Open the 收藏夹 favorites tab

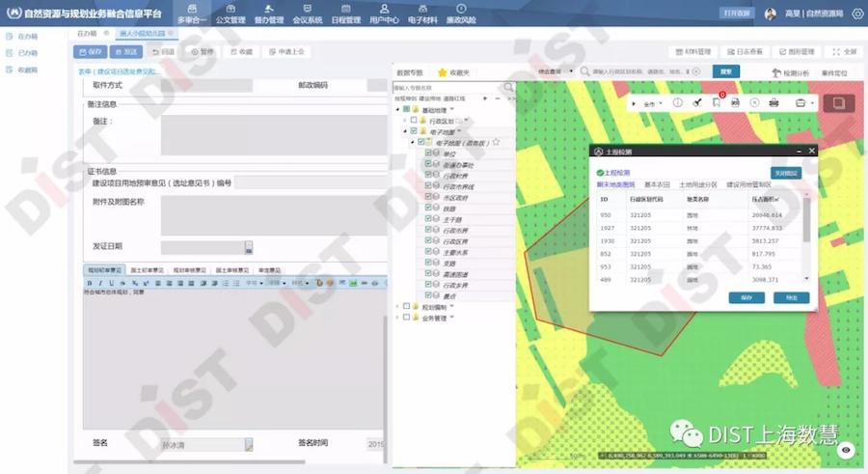coord(454,72)
